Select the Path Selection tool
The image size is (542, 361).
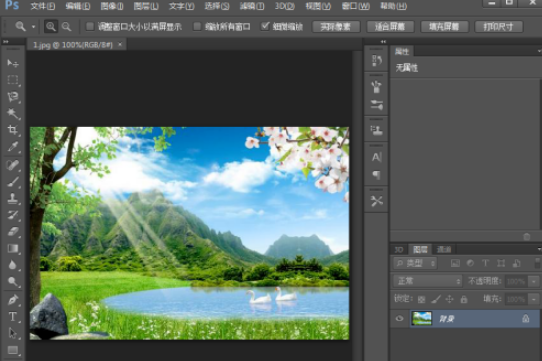tap(13, 333)
